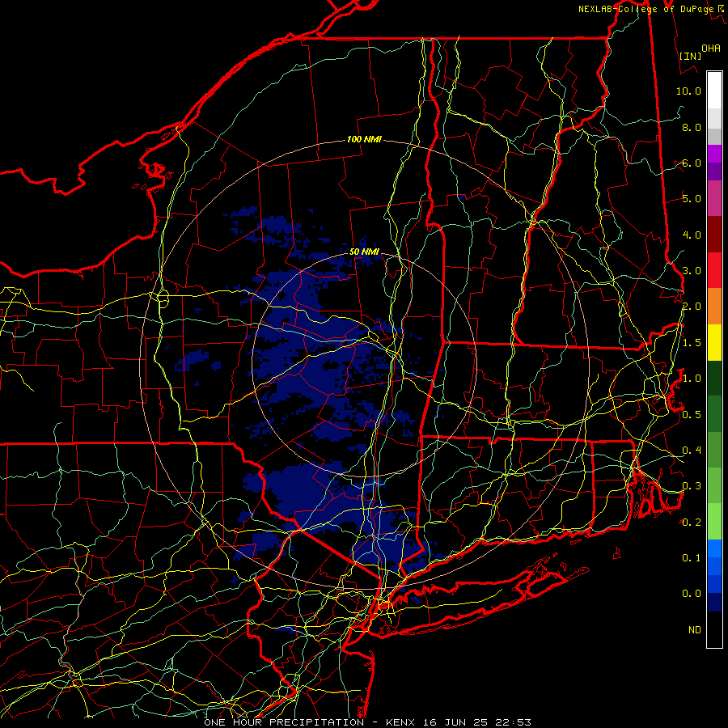Image resolution: width=728 pixels, height=728 pixels.
Task: Click the 0.4 legend value
Action: pyautogui.click(x=692, y=450)
